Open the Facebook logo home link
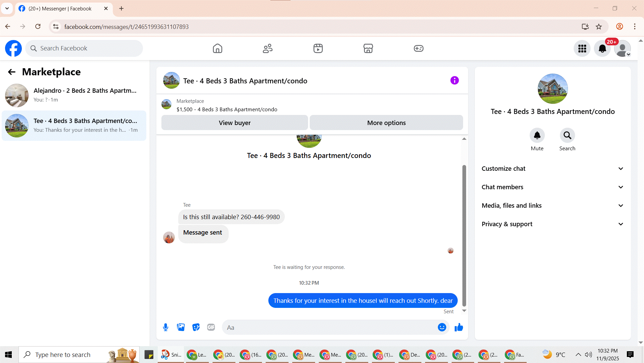This screenshot has height=363, width=644. pos(13,48)
